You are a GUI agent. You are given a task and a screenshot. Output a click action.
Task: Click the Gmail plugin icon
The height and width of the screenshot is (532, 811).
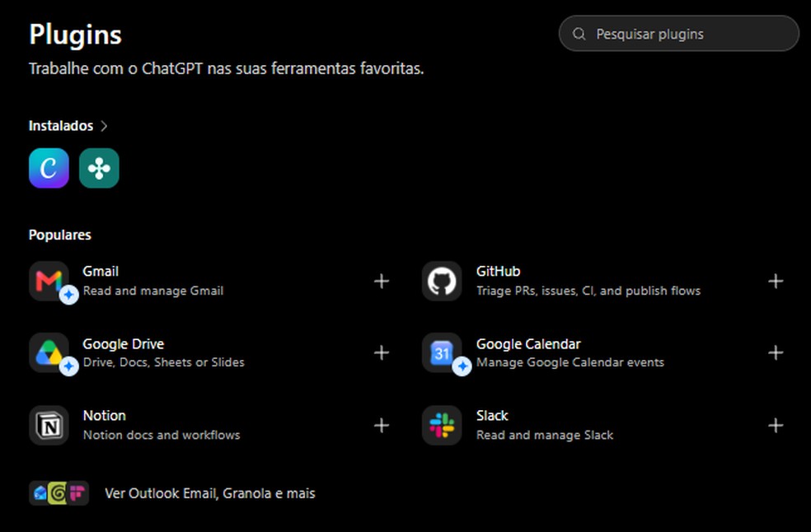(49, 281)
